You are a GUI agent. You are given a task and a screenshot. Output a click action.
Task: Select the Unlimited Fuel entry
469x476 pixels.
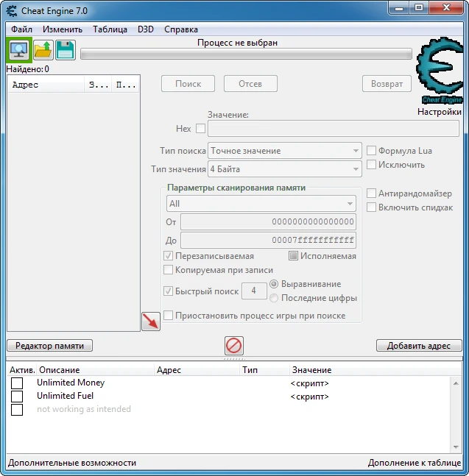65,396
